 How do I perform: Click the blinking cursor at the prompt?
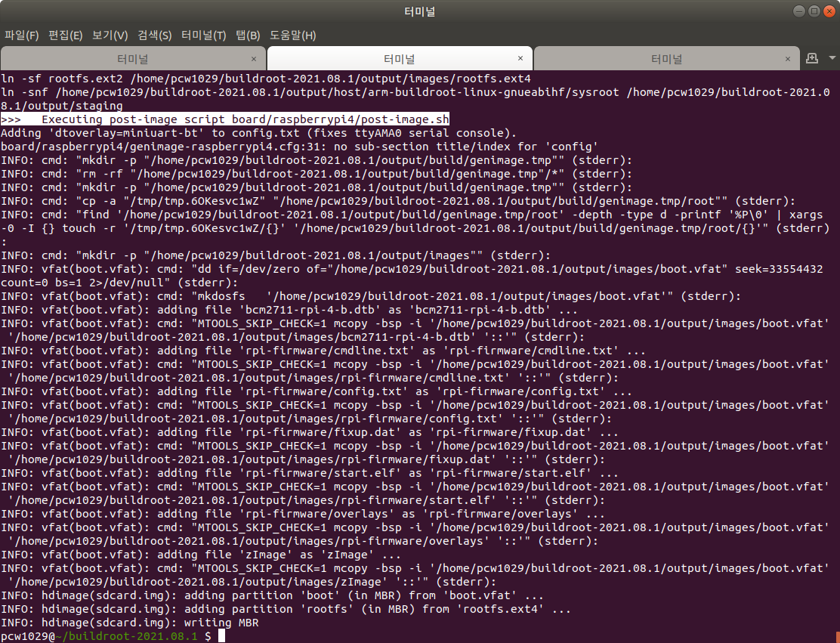[220, 635]
